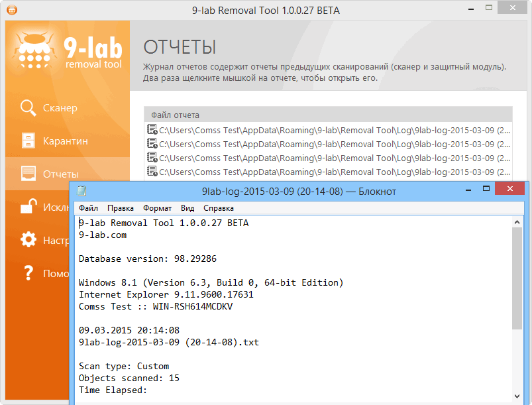Click the Database version: 98.29286 line
532x405 pixels.
coord(148,259)
